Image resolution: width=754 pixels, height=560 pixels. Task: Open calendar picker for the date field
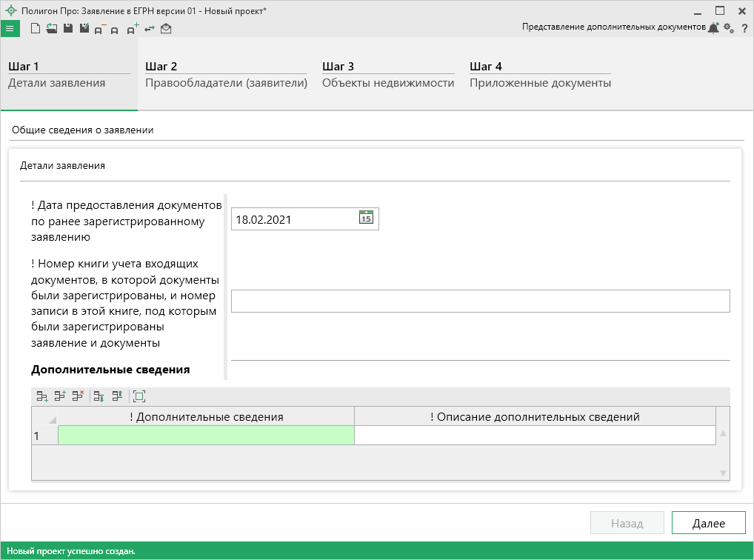[366, 218]
